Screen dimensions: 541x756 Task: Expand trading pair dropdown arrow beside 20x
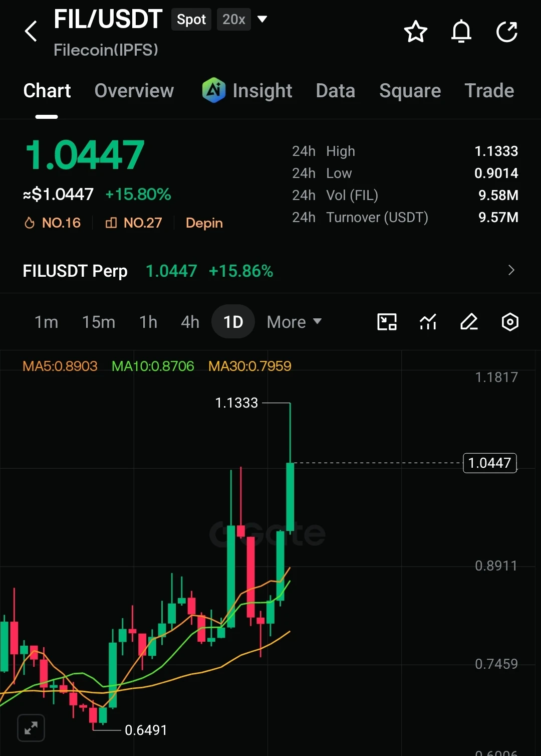pyautogui.click(x=262, y=19)
